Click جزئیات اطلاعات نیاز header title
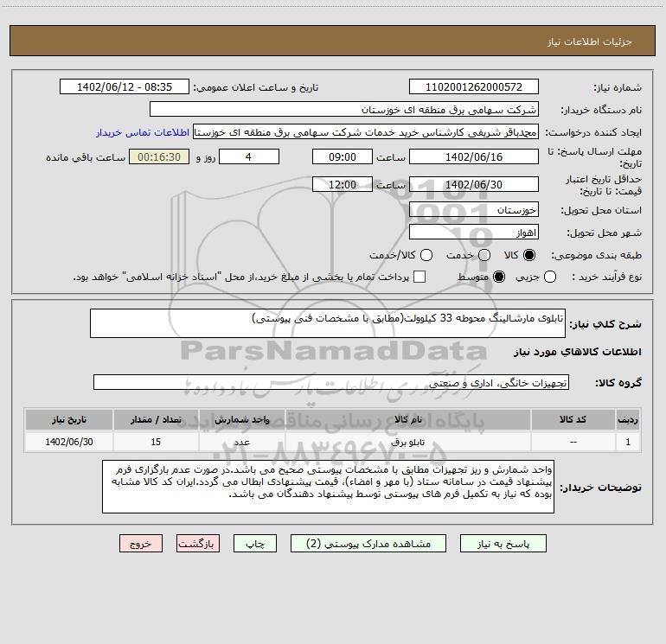 590,41
